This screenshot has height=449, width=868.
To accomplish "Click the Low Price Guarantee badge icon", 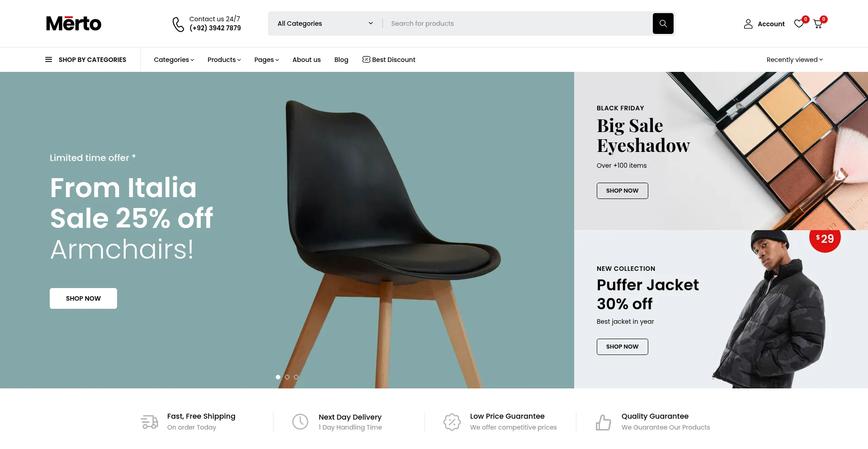I will pos(452,422).
